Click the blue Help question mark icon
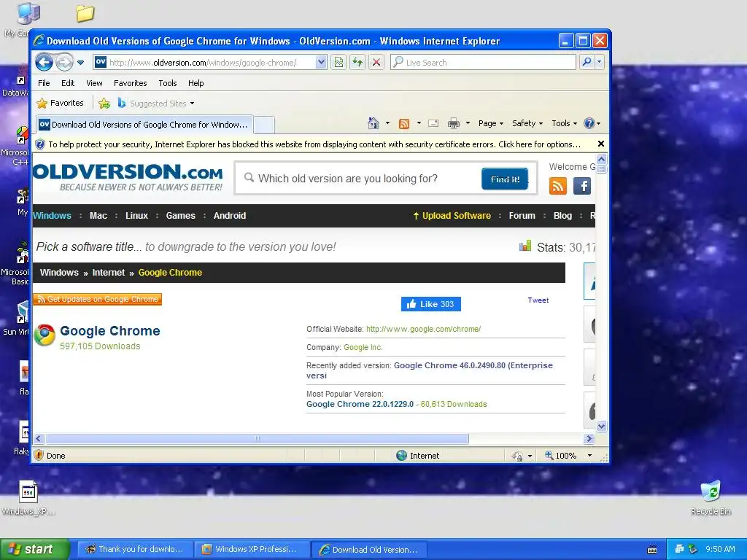This screenshot has width=747, height=560. point(589,123)
